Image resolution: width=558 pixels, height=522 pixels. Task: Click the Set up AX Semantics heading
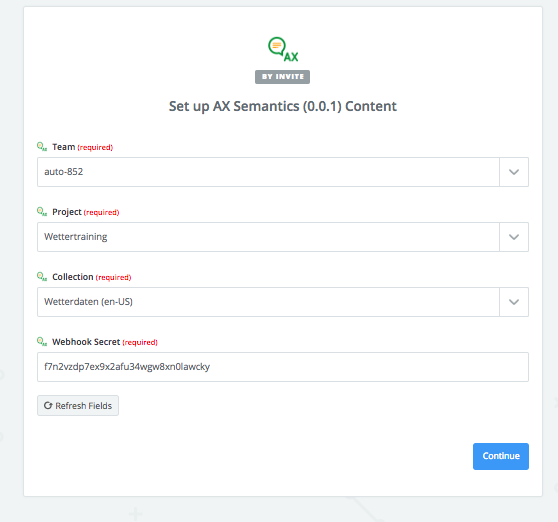coord(283,106)
